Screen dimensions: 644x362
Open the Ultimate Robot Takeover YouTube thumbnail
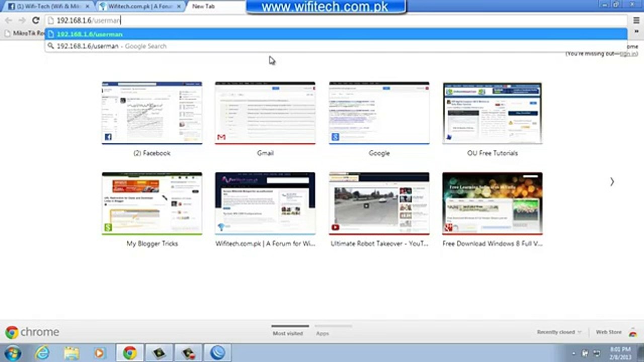click(379, 204)
